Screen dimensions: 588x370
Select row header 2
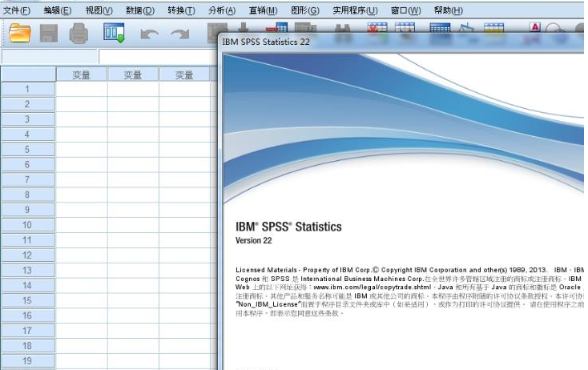28,104
